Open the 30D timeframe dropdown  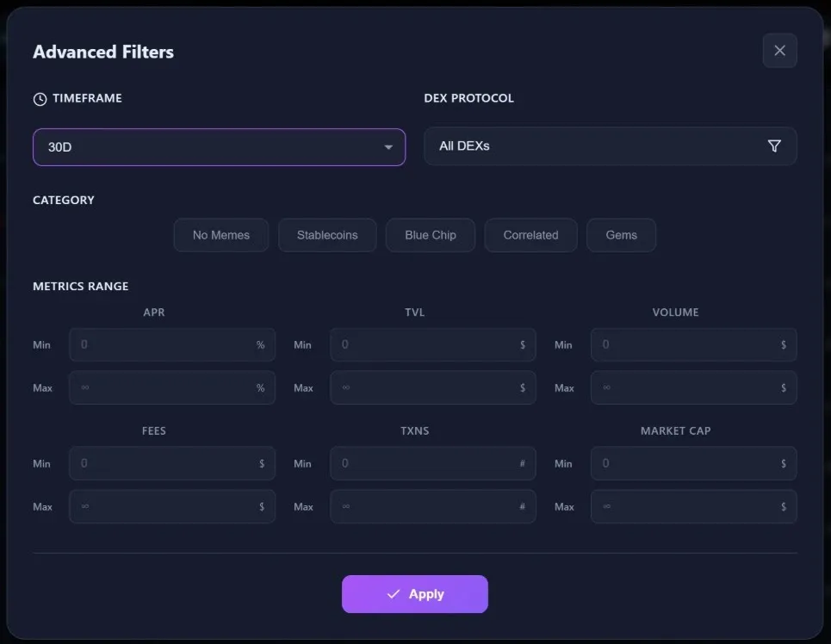click(x=219, y=147)
